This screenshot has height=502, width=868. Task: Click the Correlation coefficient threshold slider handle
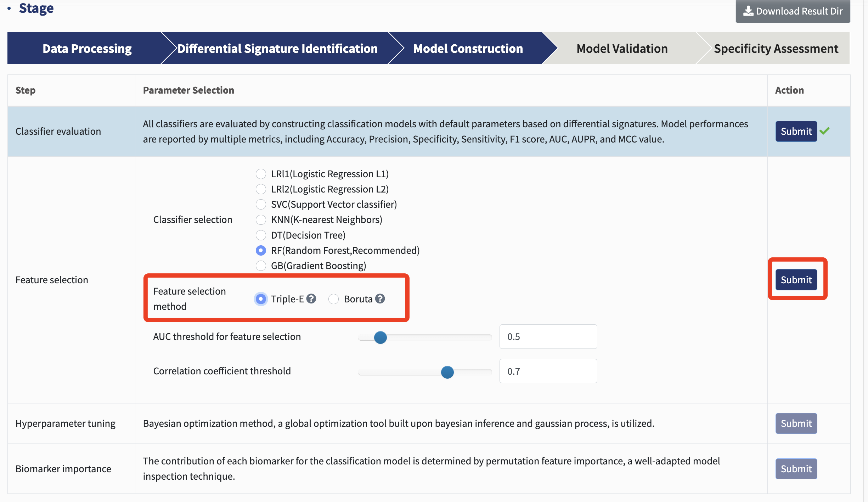tap(447, 372)
